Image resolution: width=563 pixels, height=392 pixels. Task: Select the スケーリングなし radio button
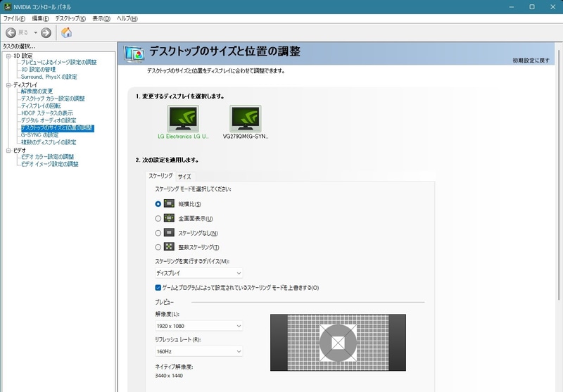click(158, 233)
